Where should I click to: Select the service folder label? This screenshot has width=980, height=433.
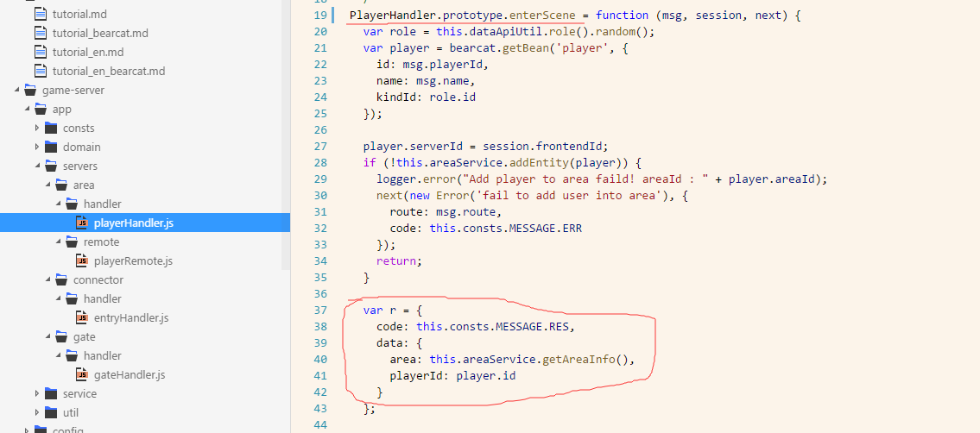click(x=80, y=393)
